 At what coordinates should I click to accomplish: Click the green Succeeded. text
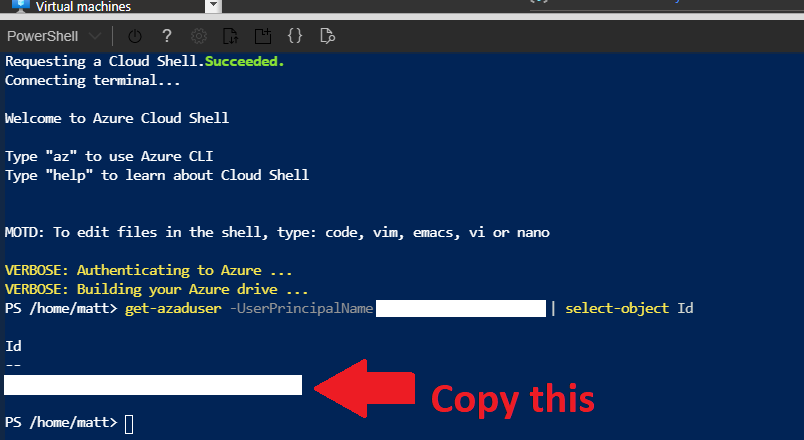[x=245, y=61]
